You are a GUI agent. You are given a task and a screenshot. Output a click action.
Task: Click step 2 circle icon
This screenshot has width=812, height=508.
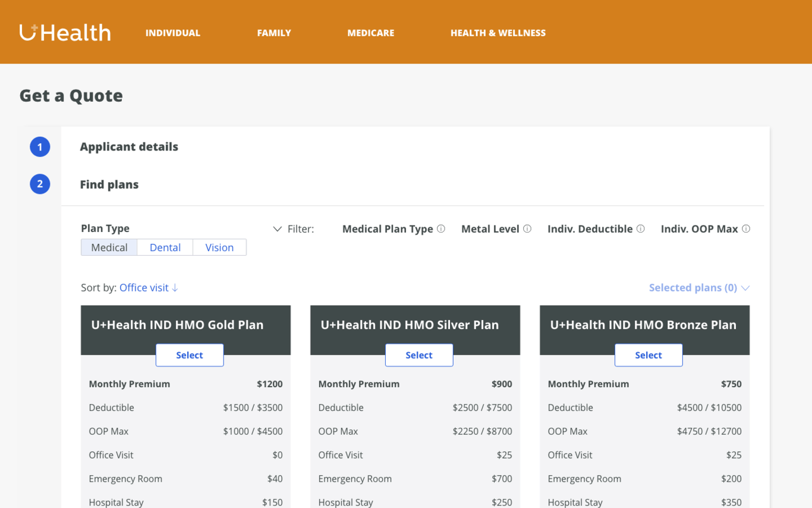[x=40, y=184]
